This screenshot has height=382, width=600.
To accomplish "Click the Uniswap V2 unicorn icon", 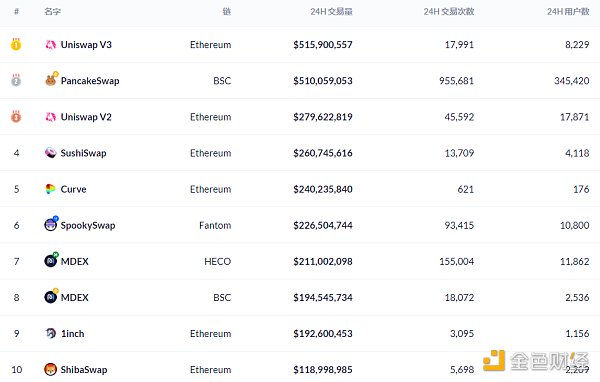I will 51,117.
